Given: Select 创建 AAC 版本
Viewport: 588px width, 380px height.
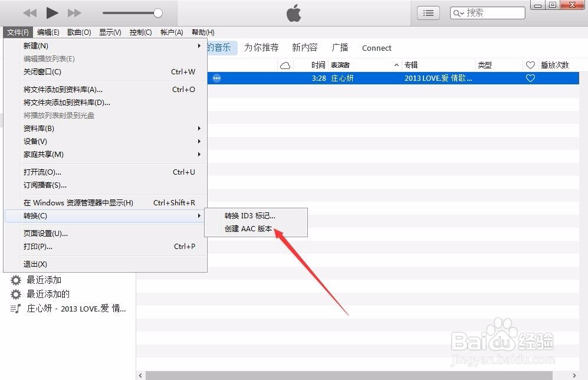Looking at the screenshot, I should [x=248, y=229].
